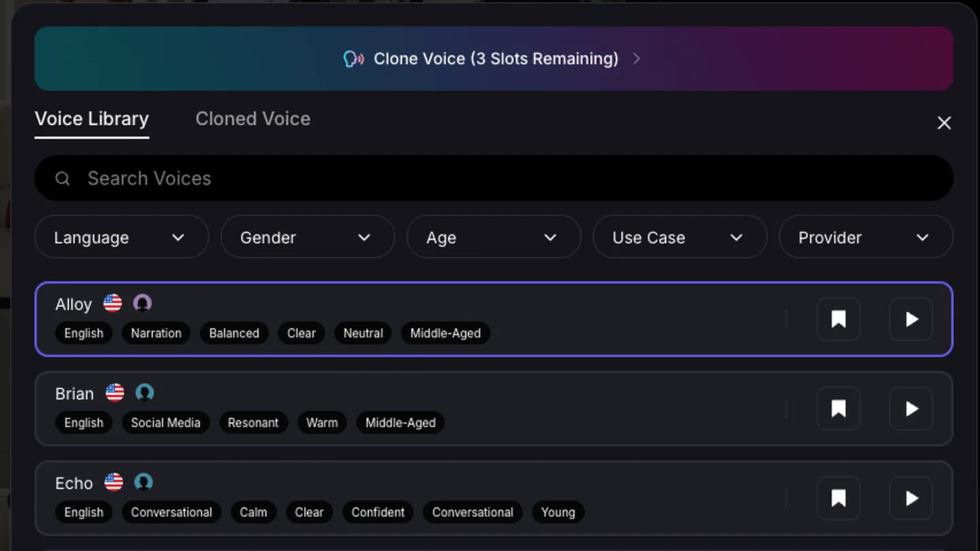Click the US flag next to Echo
Screen dimensions: 980x551
[x=114, y=482]
